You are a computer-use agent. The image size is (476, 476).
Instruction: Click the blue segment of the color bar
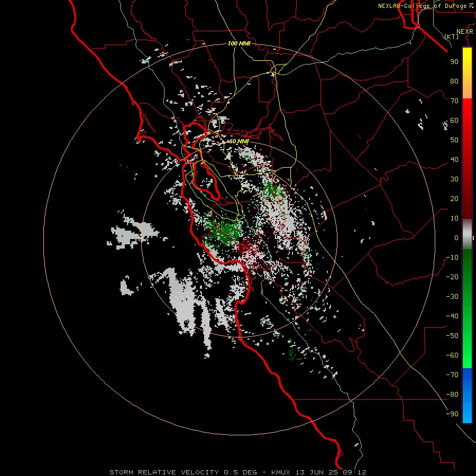pyautogui.click(x=467, y=395)
